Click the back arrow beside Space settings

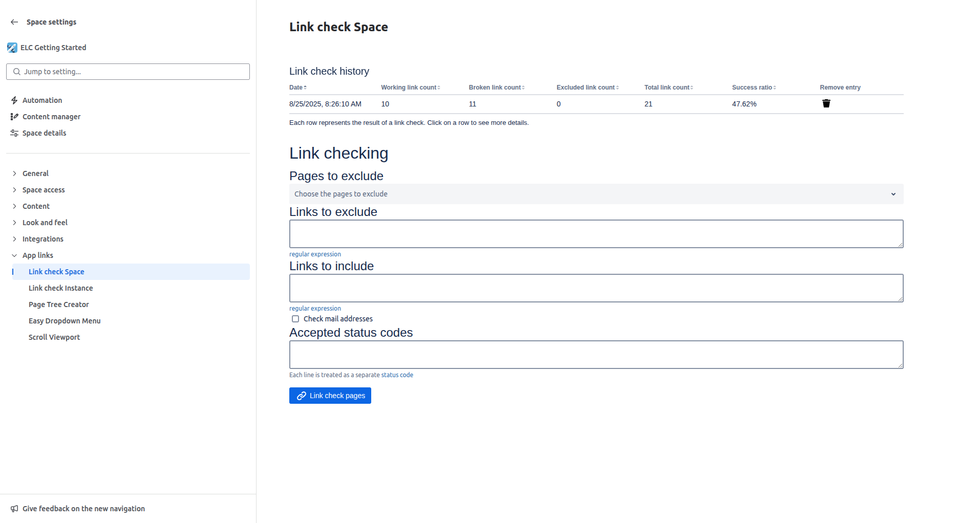point(14,22)
